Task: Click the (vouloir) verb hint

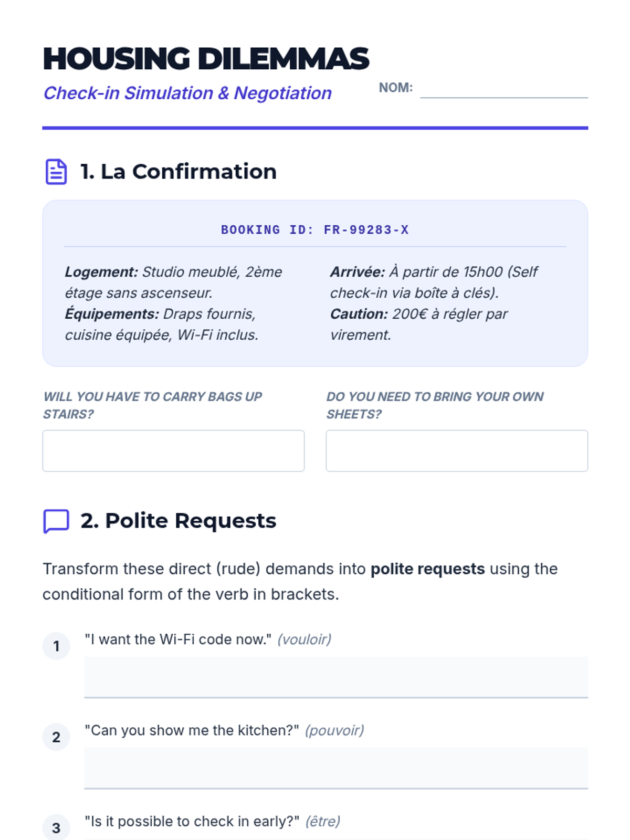Action: (x=304, y=639)
